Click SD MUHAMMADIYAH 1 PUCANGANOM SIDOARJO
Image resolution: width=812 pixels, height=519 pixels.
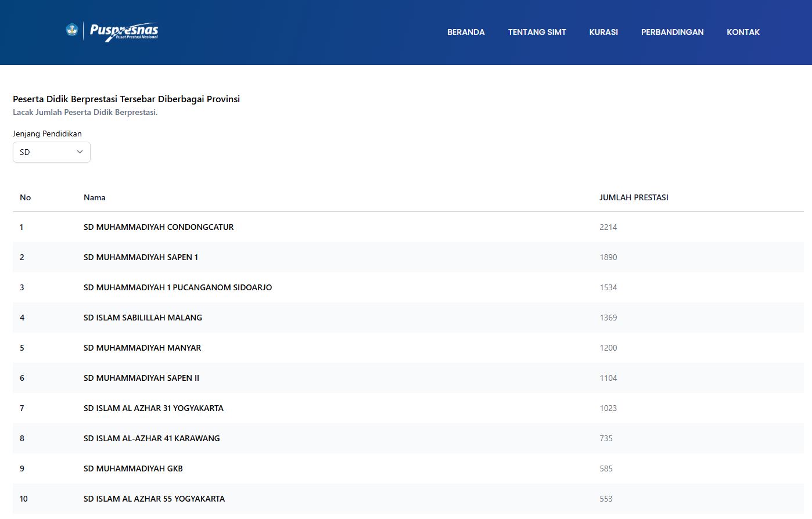pos(178,287)
